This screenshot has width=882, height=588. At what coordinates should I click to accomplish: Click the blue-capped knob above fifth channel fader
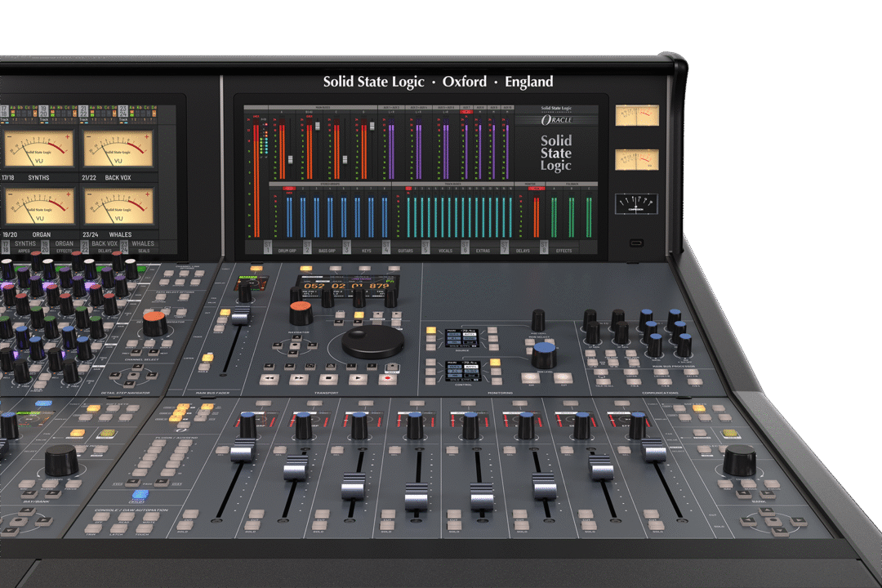click(x=470, y=426)
